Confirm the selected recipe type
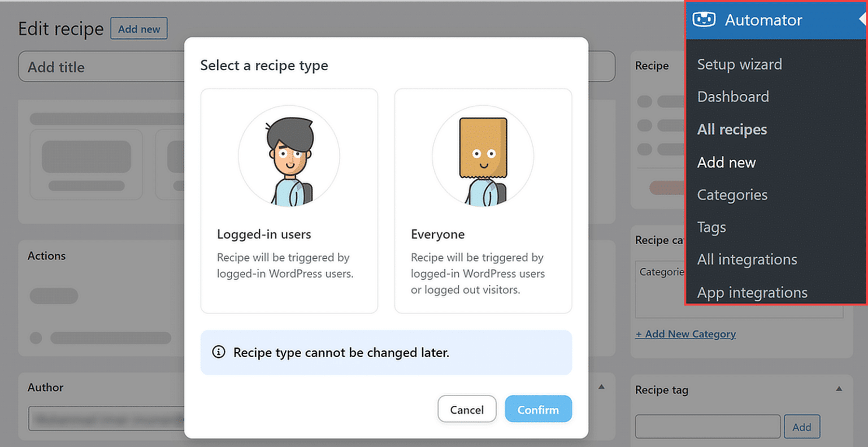 point(537,409)
